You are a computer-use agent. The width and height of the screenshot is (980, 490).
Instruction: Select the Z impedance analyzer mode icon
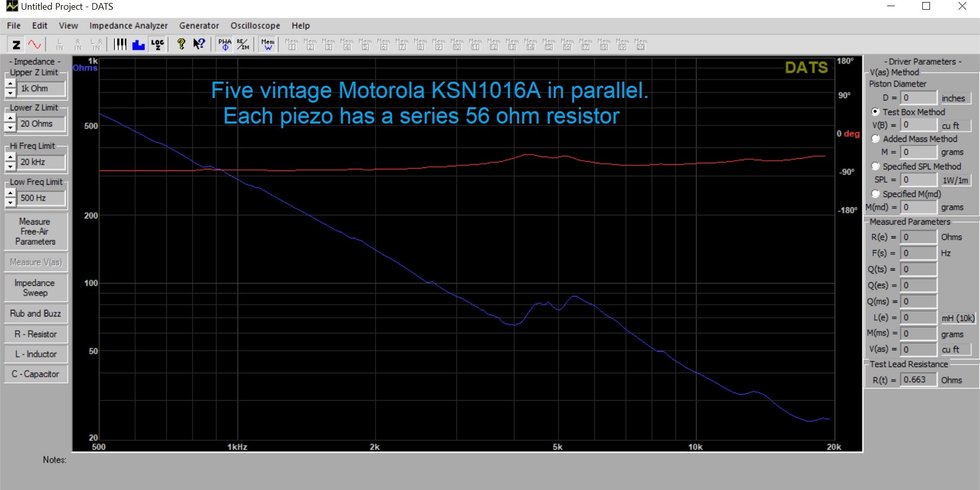(x=16, y=44)
